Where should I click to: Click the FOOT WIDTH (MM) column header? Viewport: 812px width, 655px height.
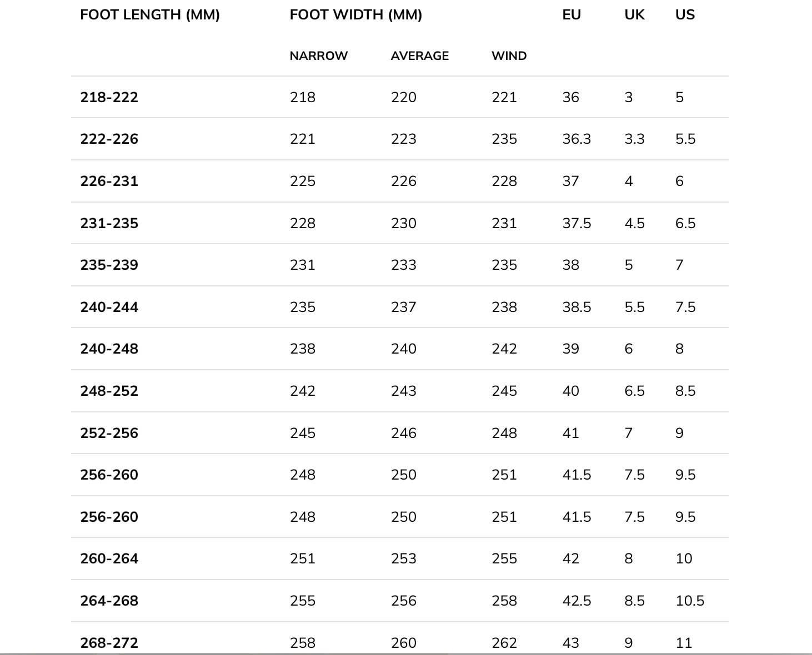point(355,15)
